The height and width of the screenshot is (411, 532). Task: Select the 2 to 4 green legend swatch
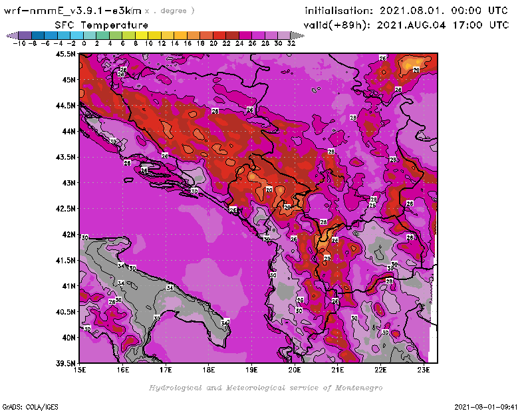pyautogui.click(x=103, y=36)
